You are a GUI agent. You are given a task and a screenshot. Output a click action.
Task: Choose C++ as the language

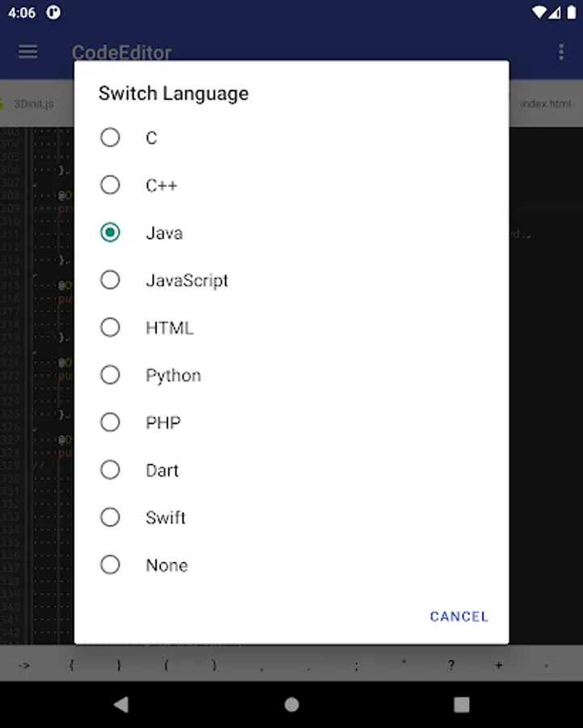tap(110, 185)
